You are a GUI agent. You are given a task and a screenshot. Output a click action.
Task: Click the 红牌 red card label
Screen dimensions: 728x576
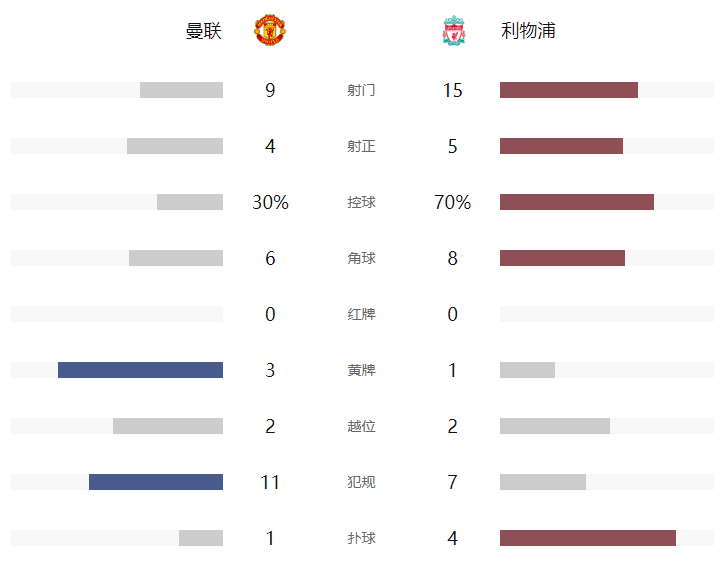tap(361, 314)
